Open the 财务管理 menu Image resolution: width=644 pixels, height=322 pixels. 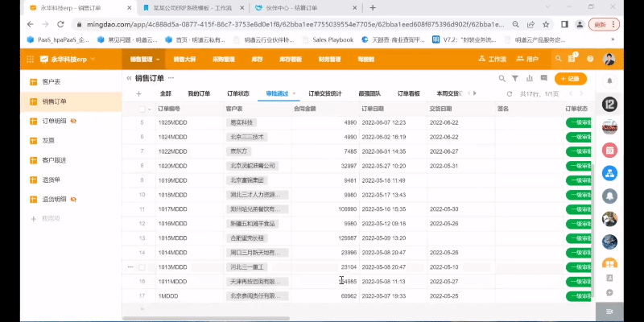(329, 59)
